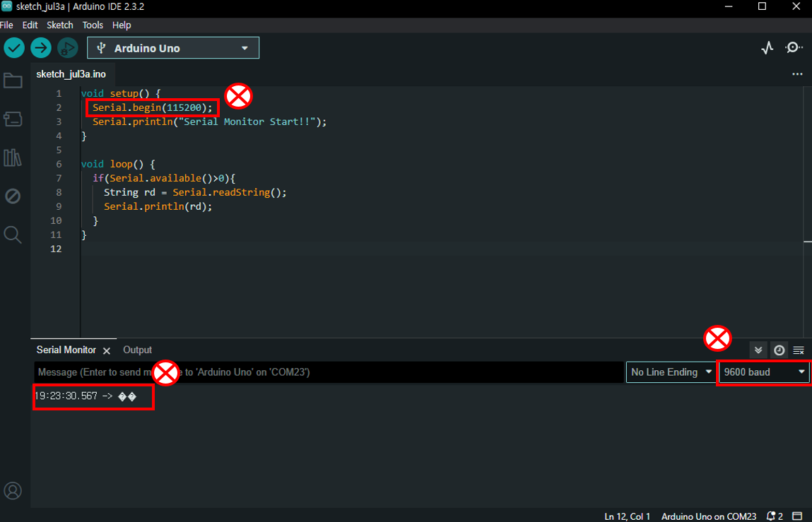812x522 pixels.
Task: Click line number 12 in the gutter
Action: coord(56,249)
